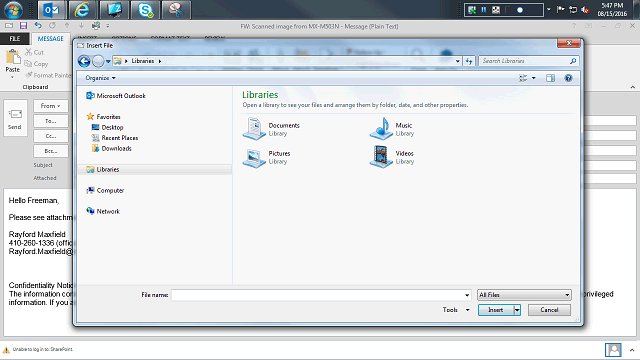
Task: Click the Undo icon in the Outlook message window
Action: [x=38, y=26]
